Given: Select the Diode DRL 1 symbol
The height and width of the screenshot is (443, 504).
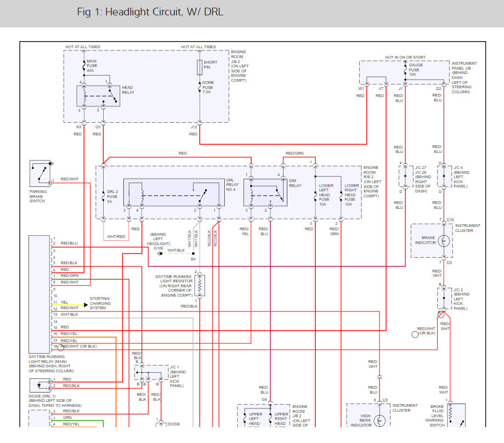Looking at the screenshot, I should (40, 385).
